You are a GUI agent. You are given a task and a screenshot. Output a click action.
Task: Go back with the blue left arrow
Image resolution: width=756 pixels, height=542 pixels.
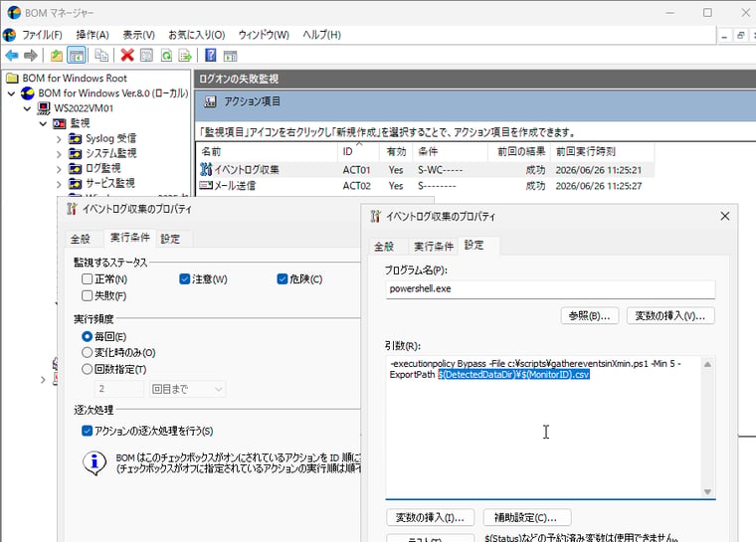click(x=12, y=56)
